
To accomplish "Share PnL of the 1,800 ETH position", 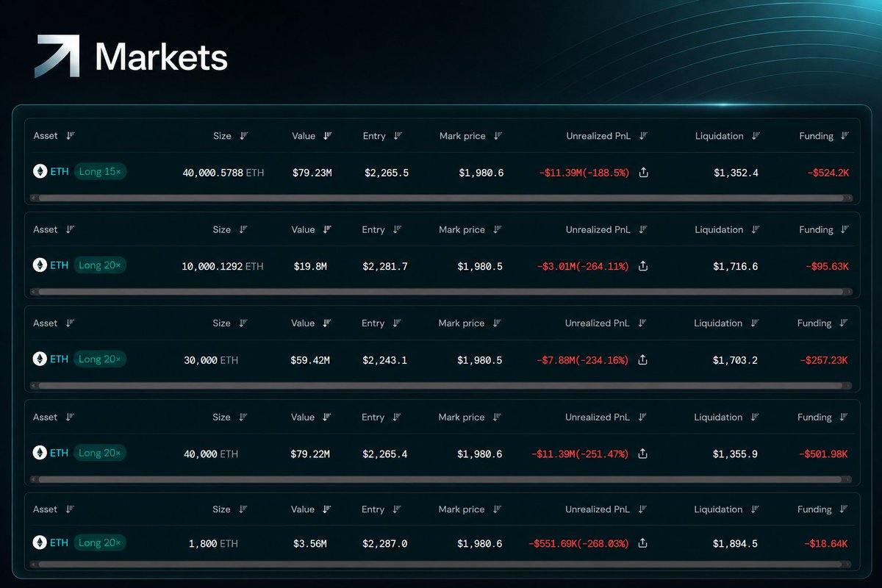I will click(x=642, y=543).
